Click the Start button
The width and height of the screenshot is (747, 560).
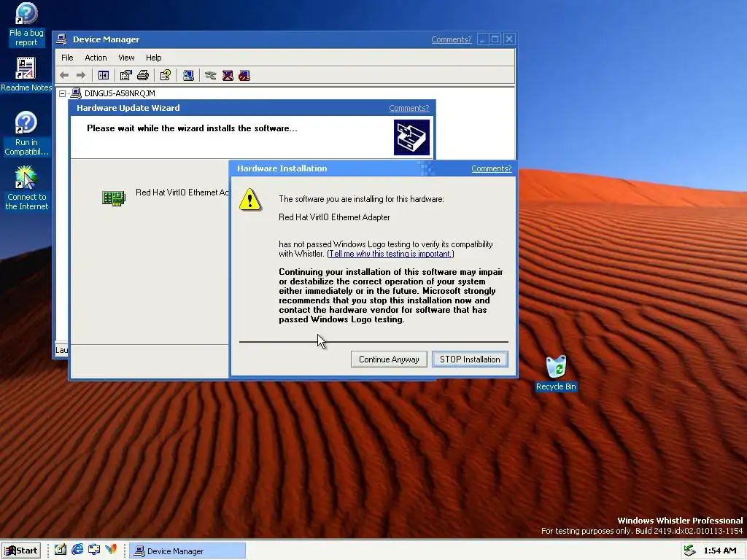(x=21, y=551)
